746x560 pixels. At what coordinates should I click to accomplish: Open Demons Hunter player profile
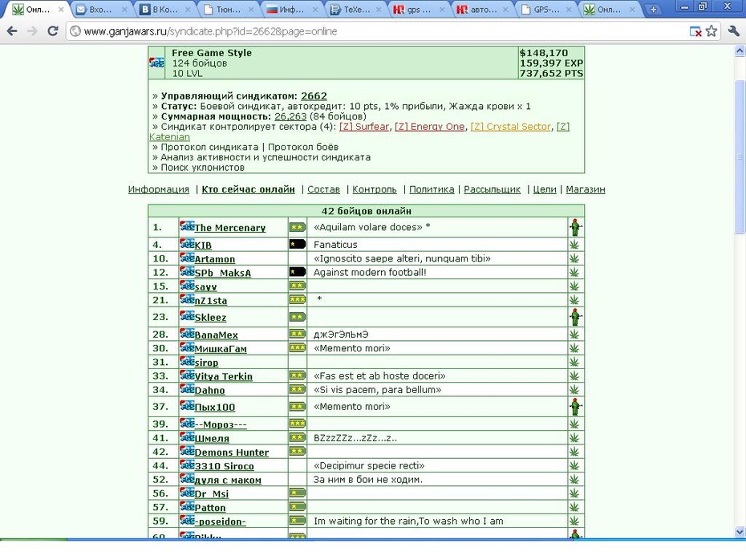coord(232,452)
